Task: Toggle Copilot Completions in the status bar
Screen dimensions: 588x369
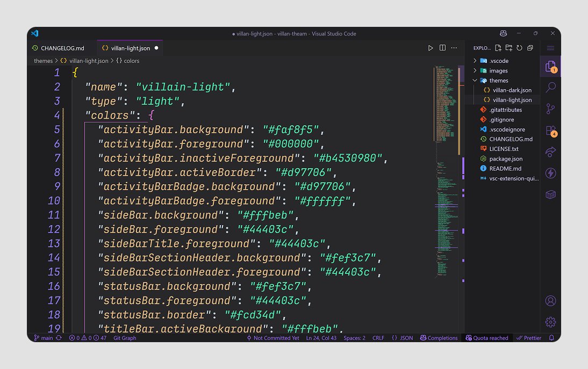Action: click(439, 338)
